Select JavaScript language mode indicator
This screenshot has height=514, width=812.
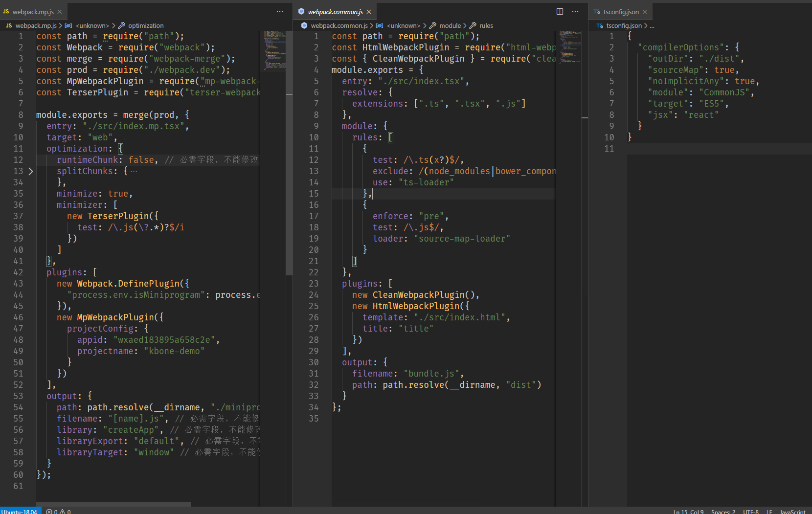click(x=792, y=512)
